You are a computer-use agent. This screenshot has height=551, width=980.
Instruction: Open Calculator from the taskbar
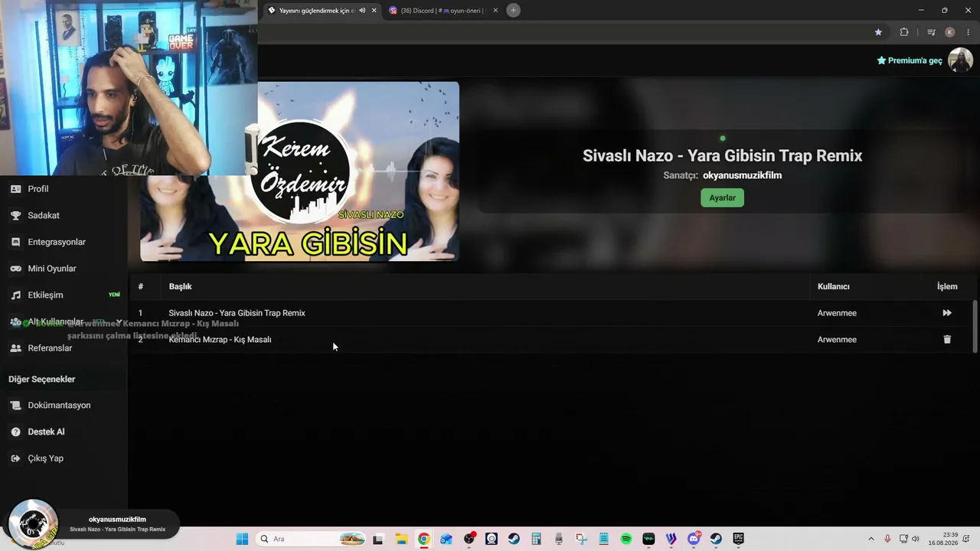pyautogui.click(x=536, y=539)
